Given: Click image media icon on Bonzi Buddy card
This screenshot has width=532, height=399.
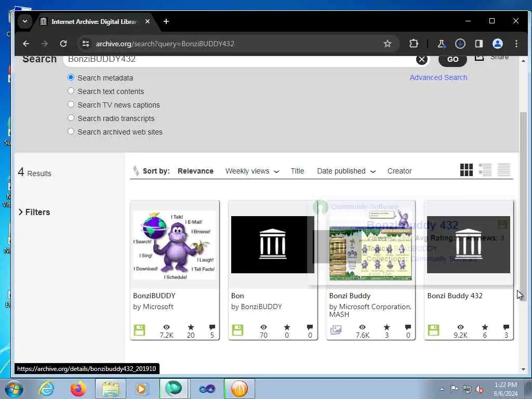Looking at the screenshot, I should [336, 330].
